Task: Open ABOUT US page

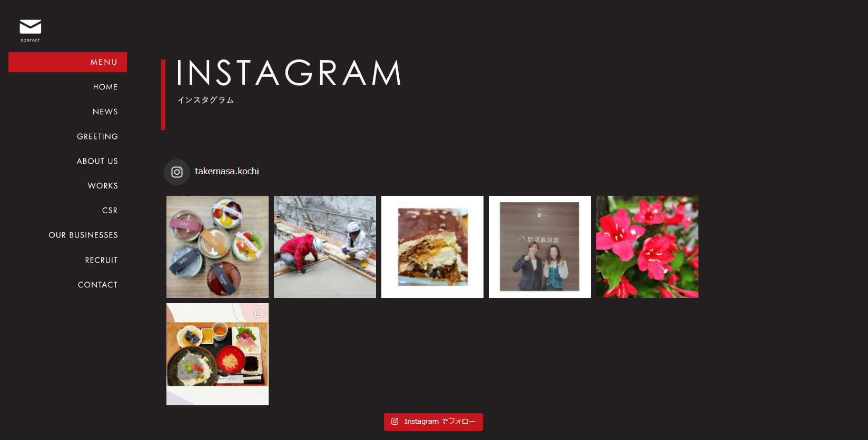Action: pyautogui.click(x=97, y=161)
